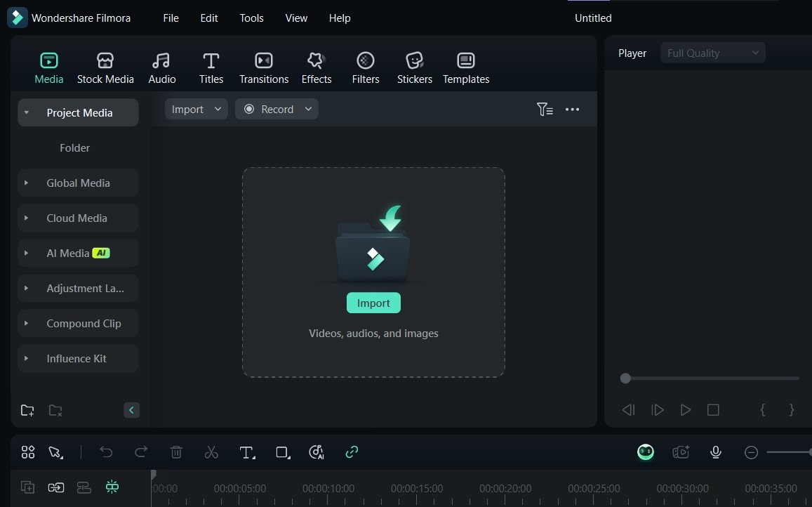The image size is (812, 507).
Task: Select the Media tab
Action: (48, 68)
